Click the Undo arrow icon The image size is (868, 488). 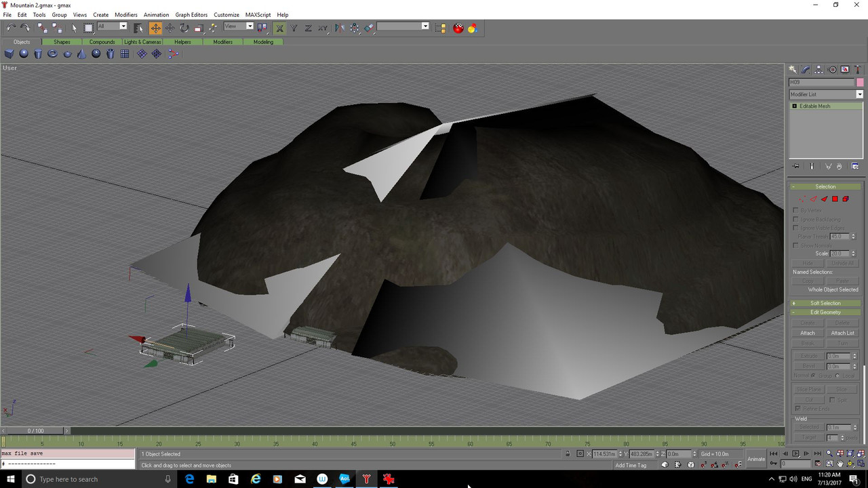[x=11, y=28]
